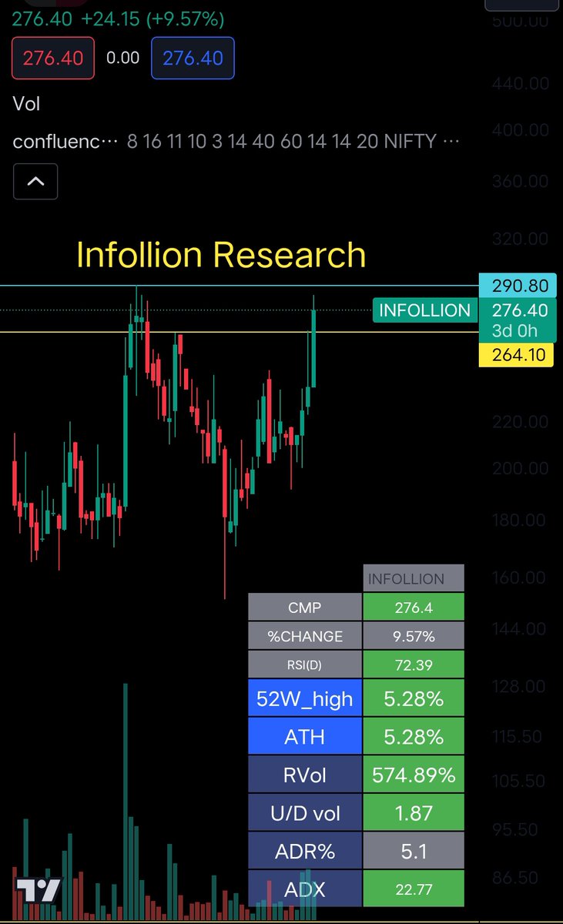The height and width of the screenshot is (924, 563).
Task: Click the ADX value 22.77 cell
Action: point(414,889)
